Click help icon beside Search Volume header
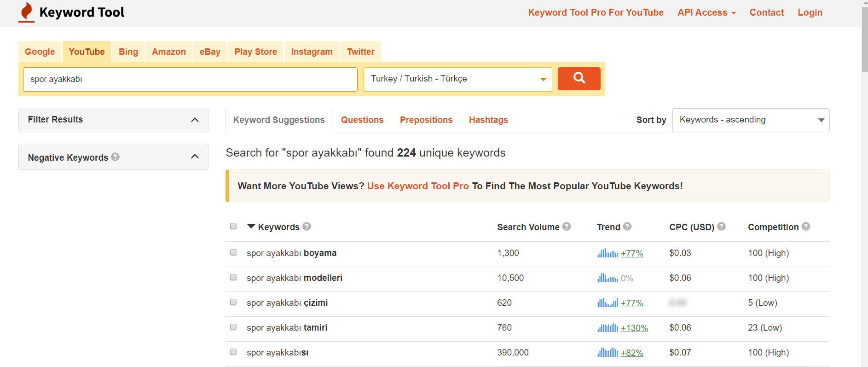The height and width of the screenshot is (367, 868). pyautogui.click(x=567, y=227)
